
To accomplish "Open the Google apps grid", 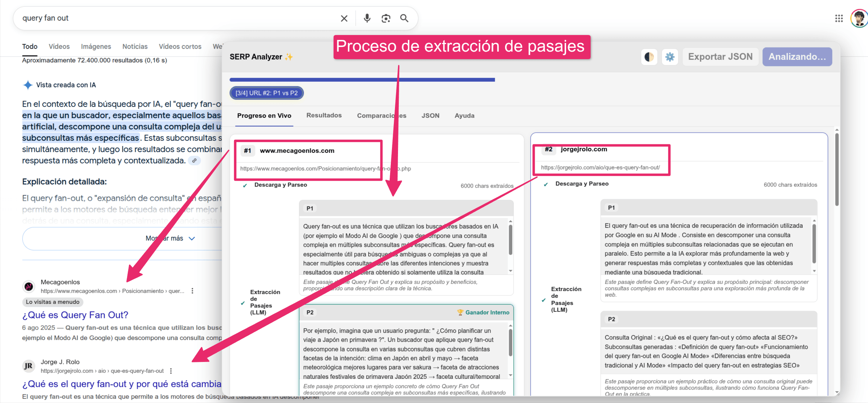I will pyautogui.click(x=839, y=18).
